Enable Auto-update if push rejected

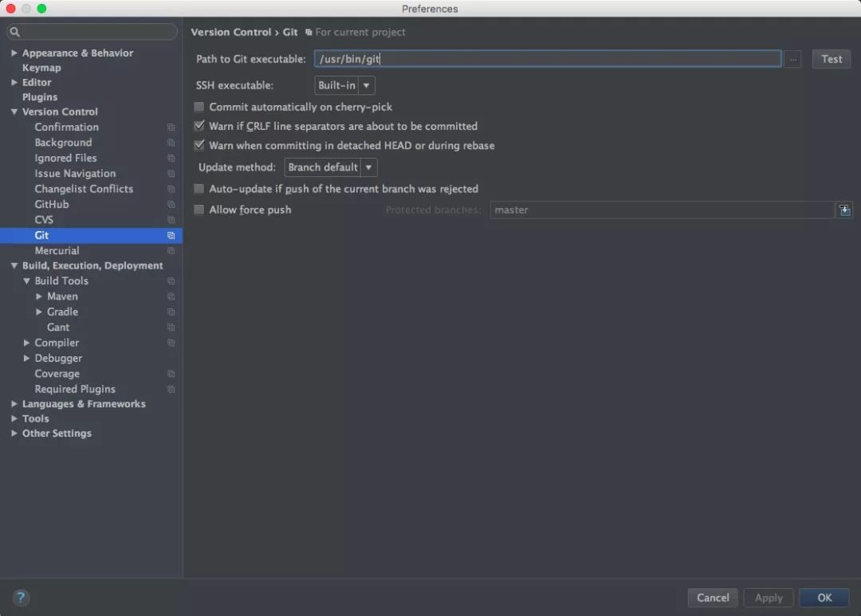click(199, 189)
